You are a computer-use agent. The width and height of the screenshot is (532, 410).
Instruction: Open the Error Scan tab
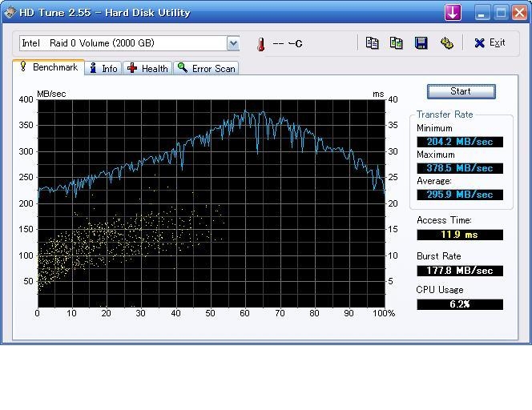(206, 69)
